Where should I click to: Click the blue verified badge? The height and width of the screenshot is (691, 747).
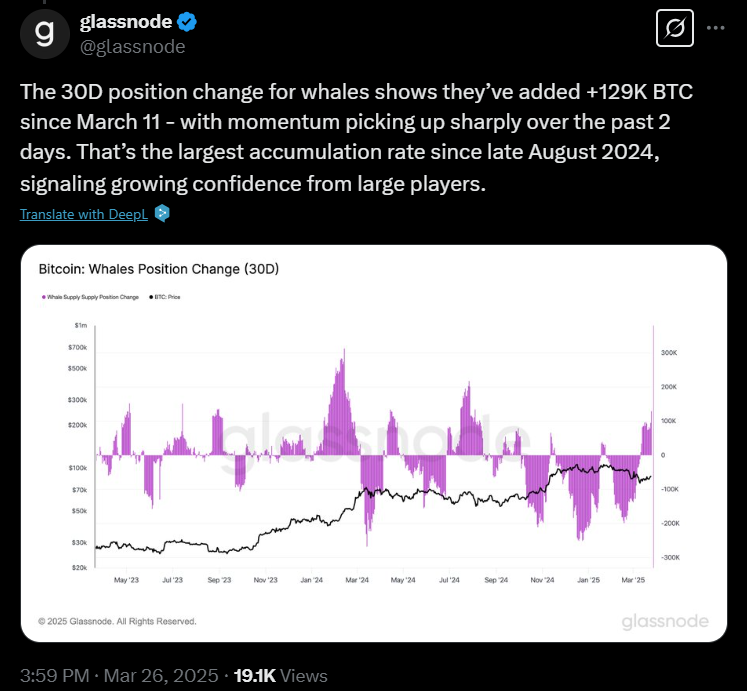pyautogui.click(x=187, y=22)
